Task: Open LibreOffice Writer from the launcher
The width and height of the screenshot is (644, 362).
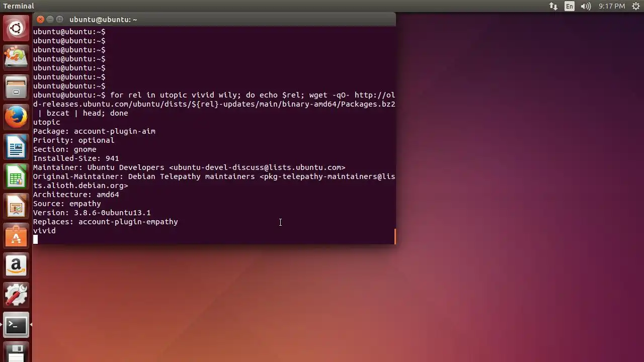Action: (x=16, y=147)
